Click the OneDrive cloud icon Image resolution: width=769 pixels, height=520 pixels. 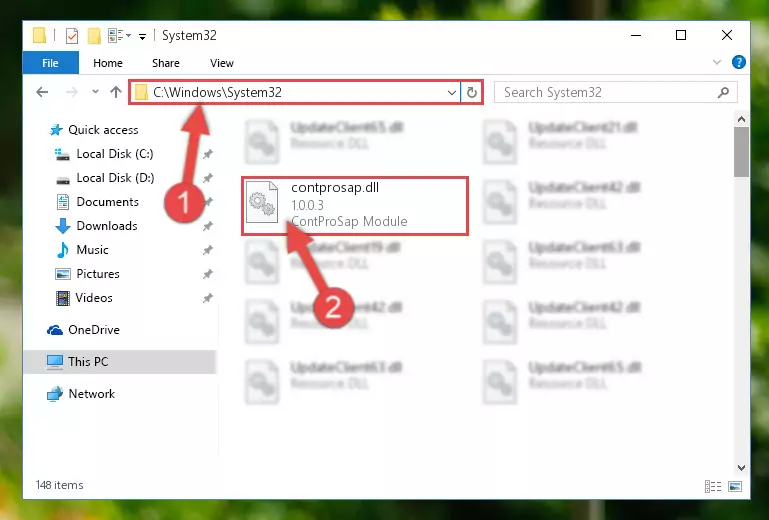click(x=55, y=330)
